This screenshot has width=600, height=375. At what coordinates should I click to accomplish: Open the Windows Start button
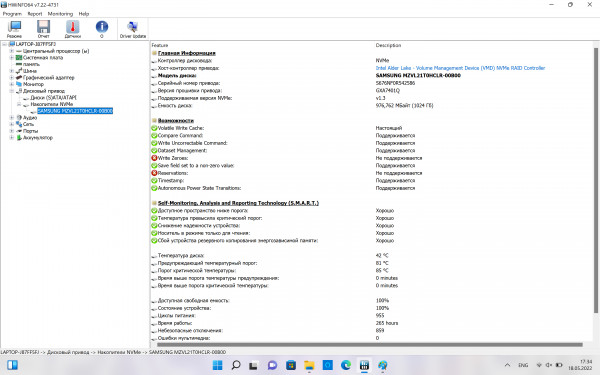(x=217, y=365)
